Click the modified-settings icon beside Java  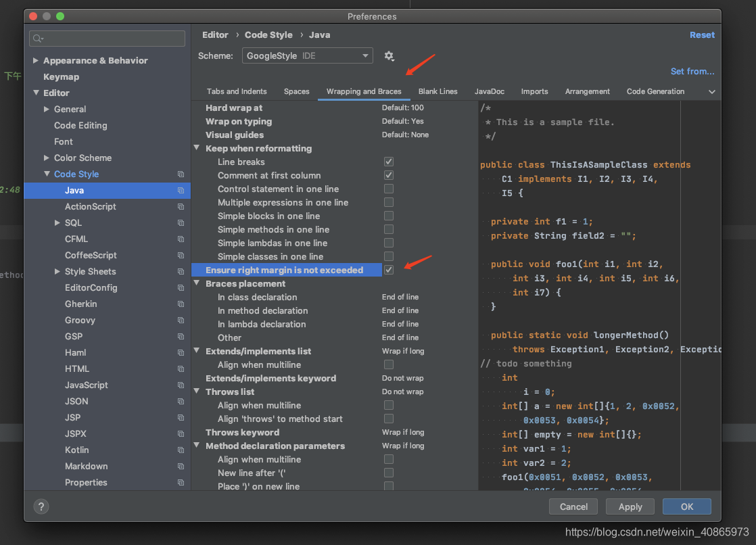pos(181,190)
